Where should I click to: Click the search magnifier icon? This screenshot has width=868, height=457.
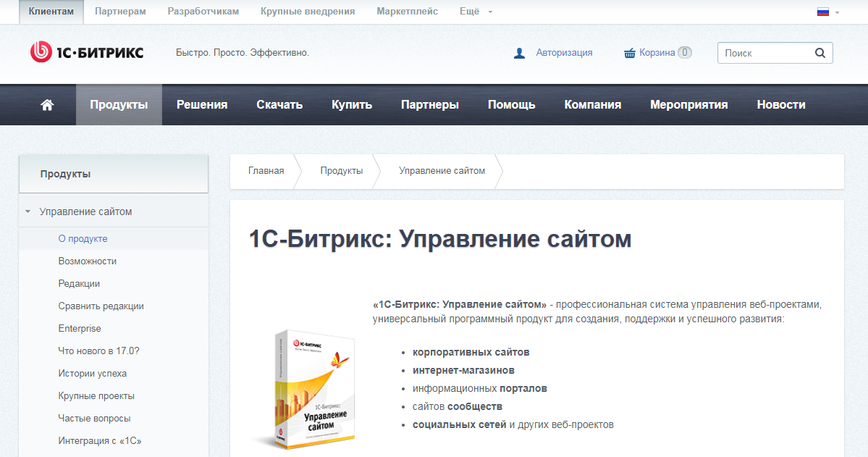coord(819,52)
